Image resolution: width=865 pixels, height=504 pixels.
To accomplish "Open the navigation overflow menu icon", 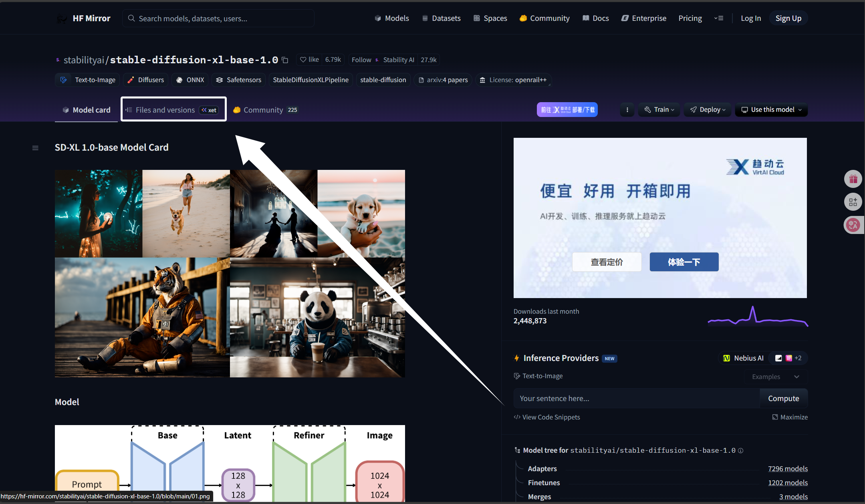I will tap(719, 18).
